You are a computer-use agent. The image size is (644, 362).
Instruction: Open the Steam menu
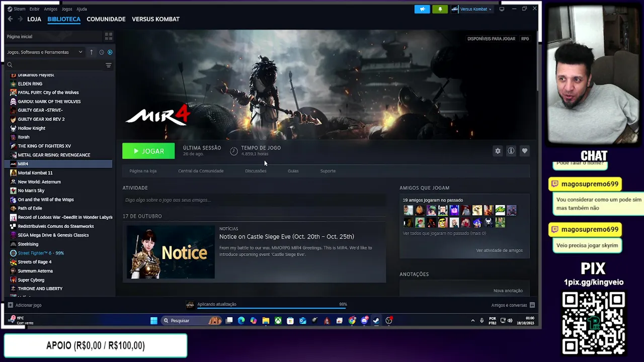17,9
